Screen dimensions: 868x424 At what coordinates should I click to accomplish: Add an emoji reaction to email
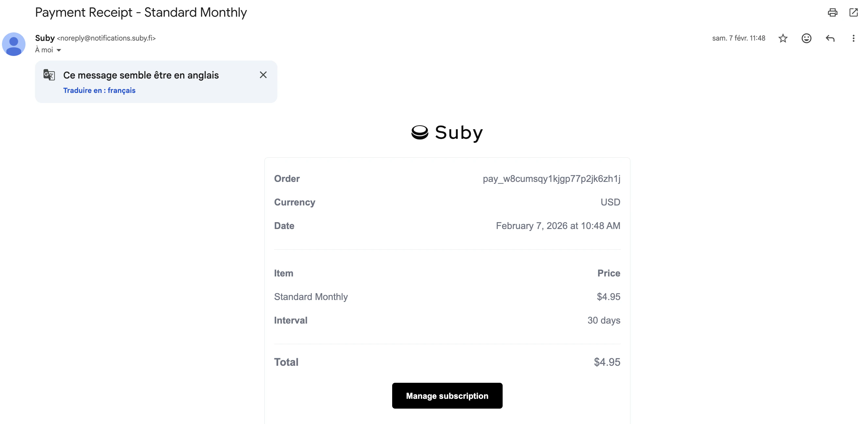[x=806, y=38]
